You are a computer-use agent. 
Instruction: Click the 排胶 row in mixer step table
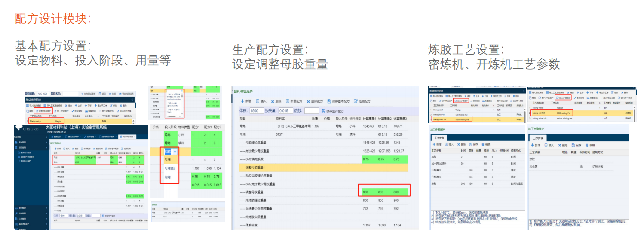pyautogui.click(x=476, y=183)
